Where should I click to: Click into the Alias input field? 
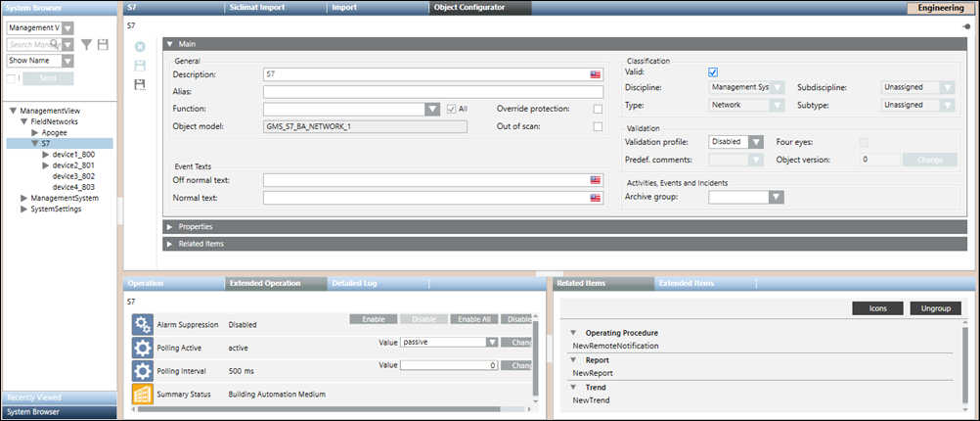(x=432, y=92)
